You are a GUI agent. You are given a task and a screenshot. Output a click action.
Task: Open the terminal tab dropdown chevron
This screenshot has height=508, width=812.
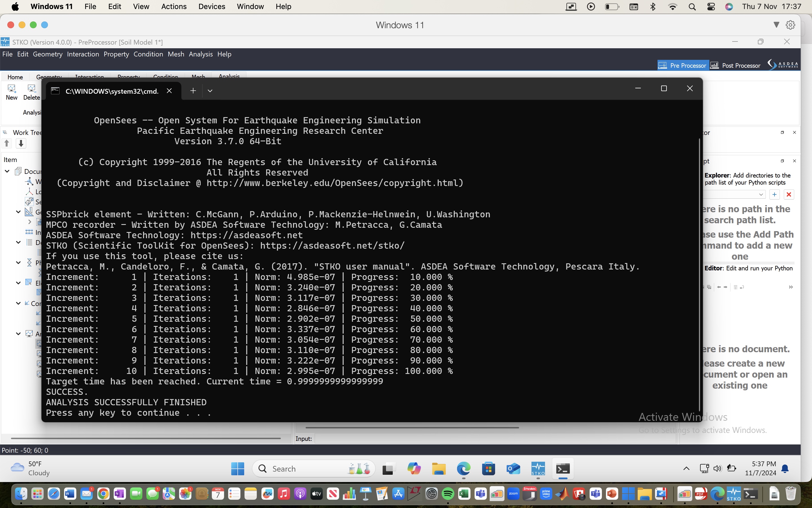(210, 91)
